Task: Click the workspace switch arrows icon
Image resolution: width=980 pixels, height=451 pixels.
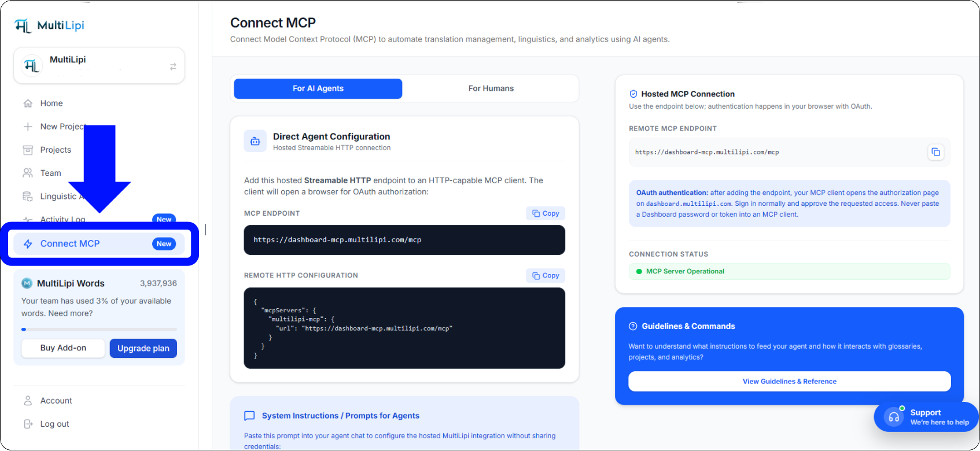Action: click(x=173, y=67)
